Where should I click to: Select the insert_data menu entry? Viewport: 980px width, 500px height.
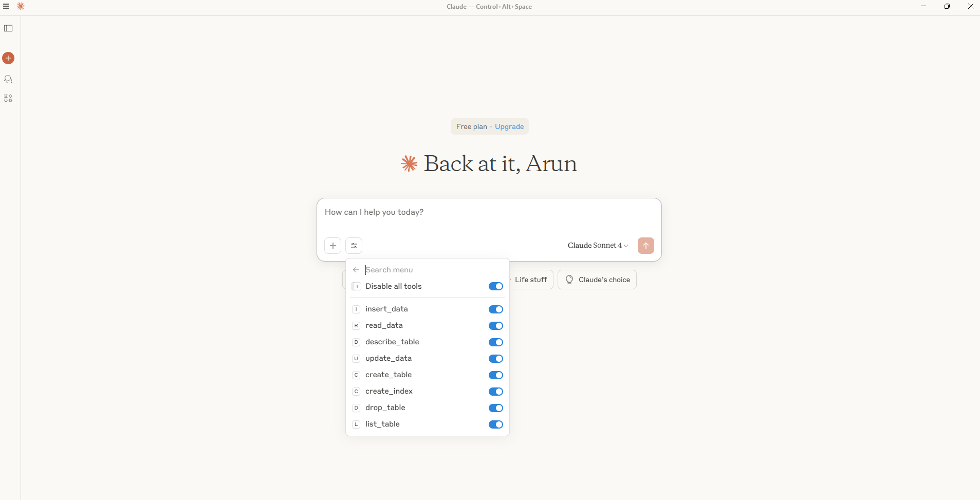click(428, 309)
